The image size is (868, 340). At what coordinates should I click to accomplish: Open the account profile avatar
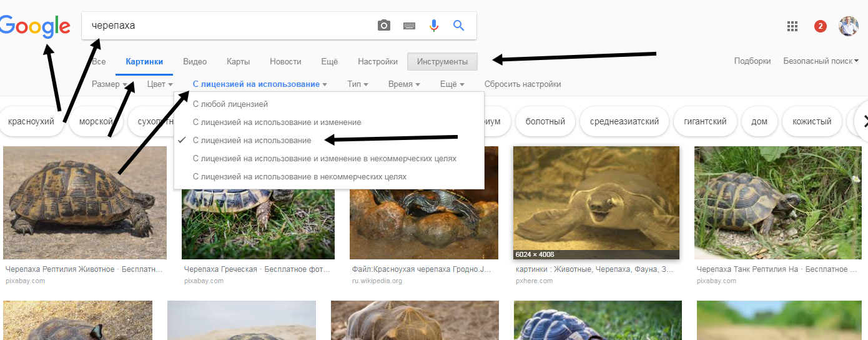tap(849, 26)
